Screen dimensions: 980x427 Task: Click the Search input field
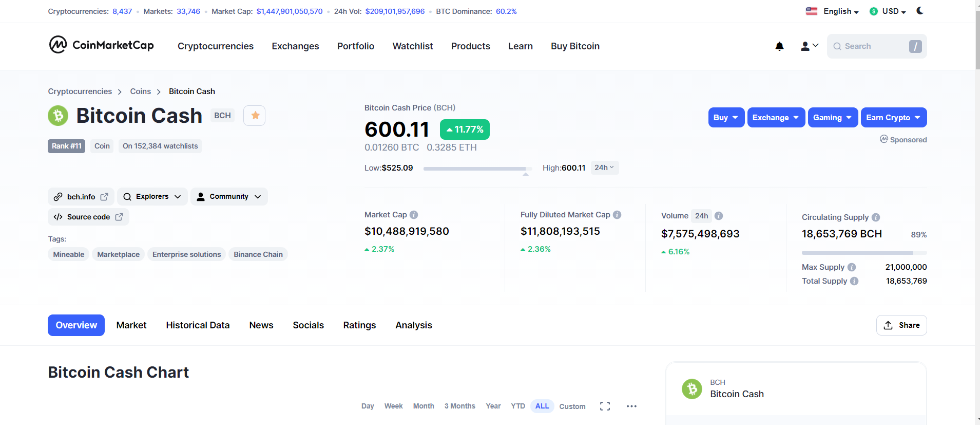click(877, 46)
